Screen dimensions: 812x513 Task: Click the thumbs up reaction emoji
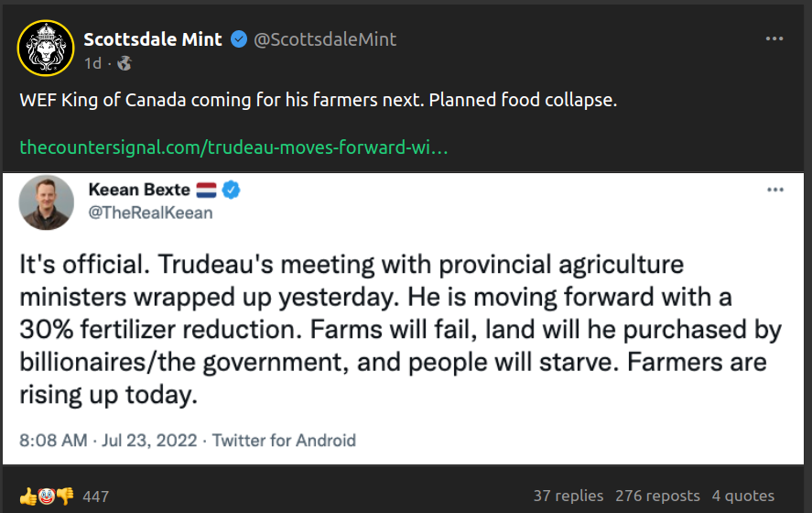(27, 496)
